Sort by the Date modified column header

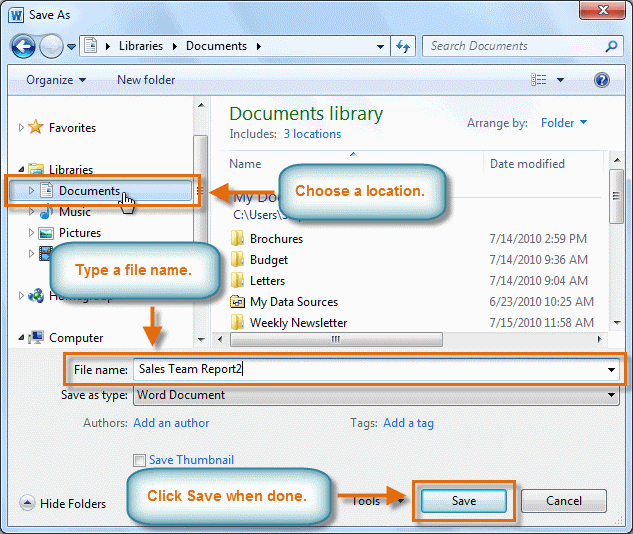point(527,164)
